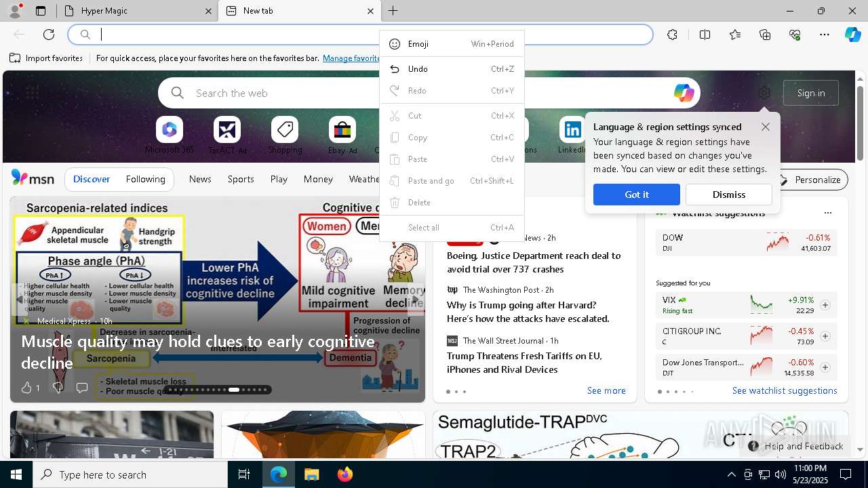Viewport: 868px width, 488px height.
Task: Click the Dismiss button
Action: (729, 195)
